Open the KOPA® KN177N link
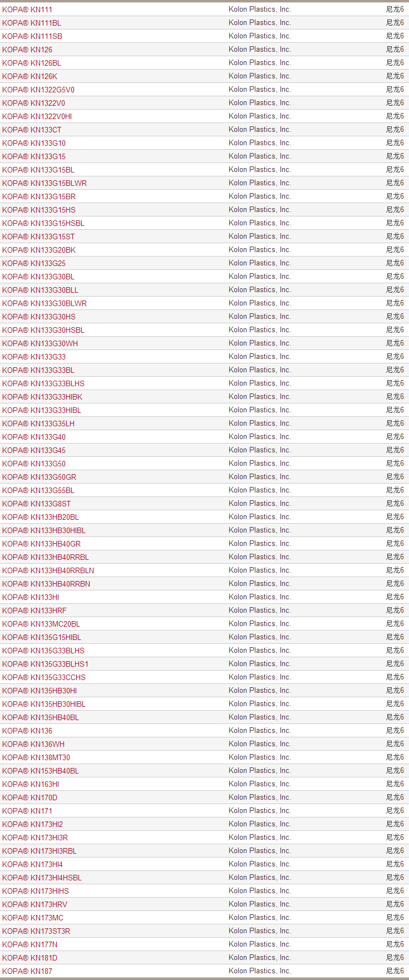 (29, 944)
